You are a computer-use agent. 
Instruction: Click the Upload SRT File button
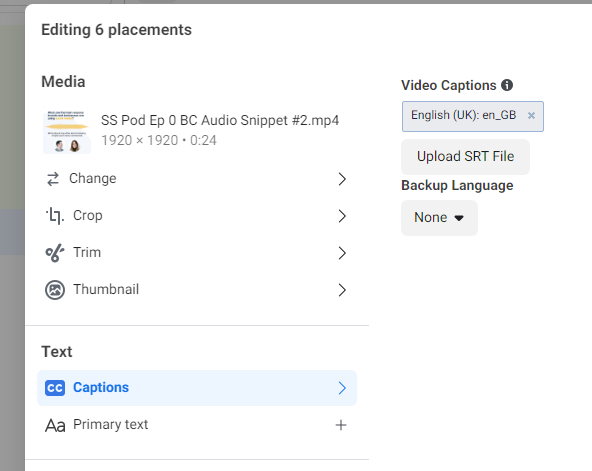[x=465, y=157]
